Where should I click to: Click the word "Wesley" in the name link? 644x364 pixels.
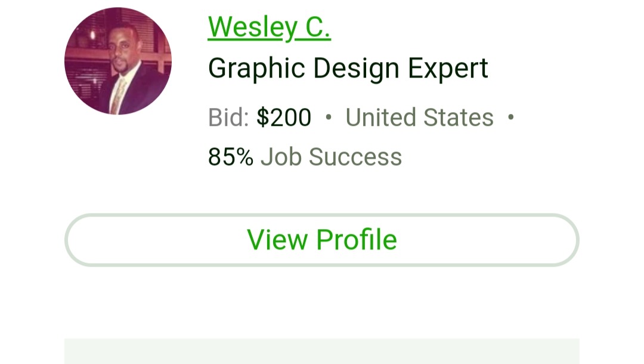click(253, 27)
